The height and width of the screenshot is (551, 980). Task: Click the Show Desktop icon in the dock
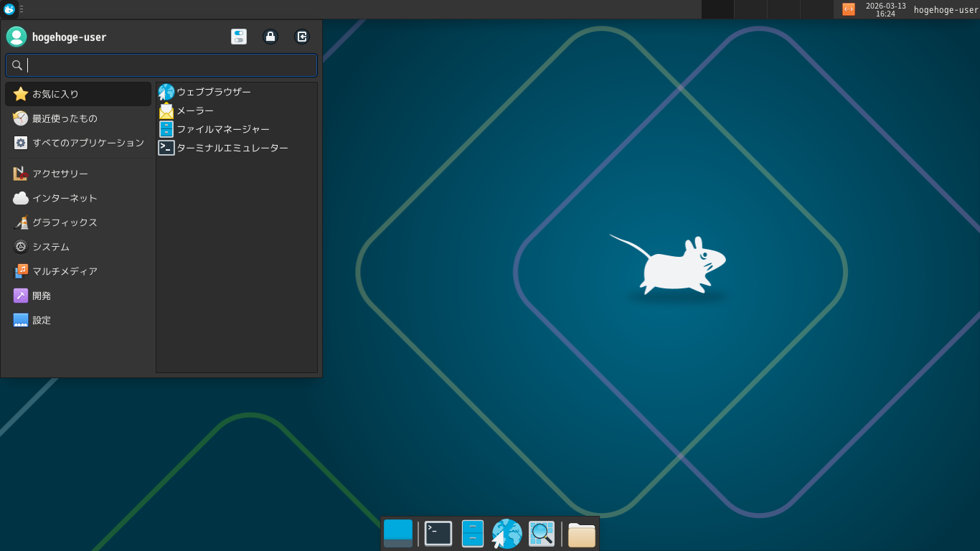tap(398, 533)
